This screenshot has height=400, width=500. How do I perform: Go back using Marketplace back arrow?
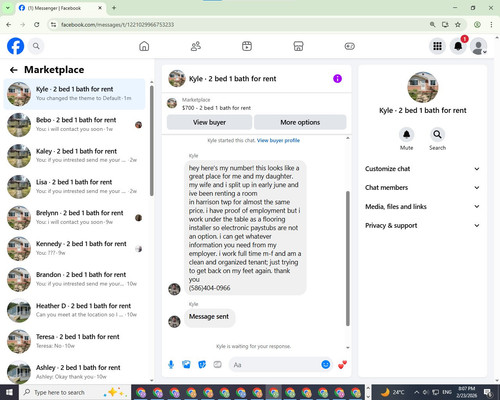(14, 70)
